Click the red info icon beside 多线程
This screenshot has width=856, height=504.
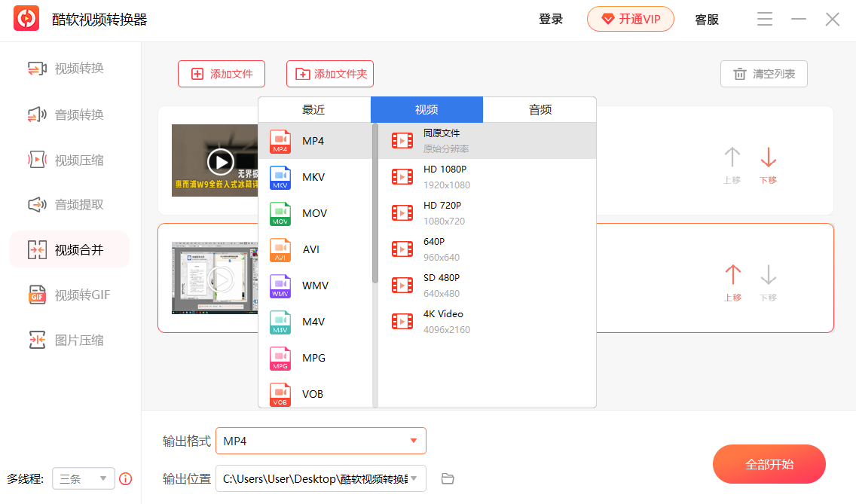click(126, 478)
